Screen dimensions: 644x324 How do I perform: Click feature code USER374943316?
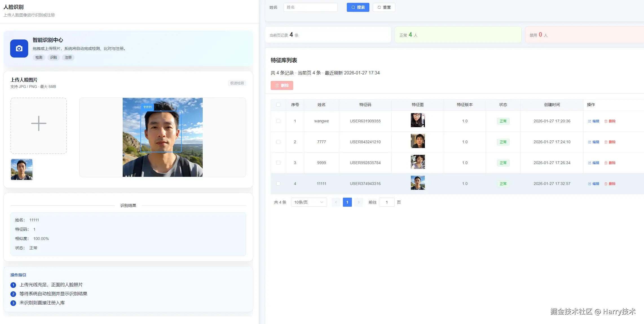365,184
